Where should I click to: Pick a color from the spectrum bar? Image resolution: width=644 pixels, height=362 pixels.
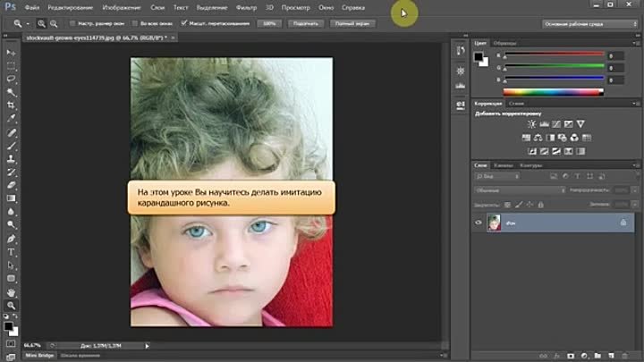tap(553, 91)
